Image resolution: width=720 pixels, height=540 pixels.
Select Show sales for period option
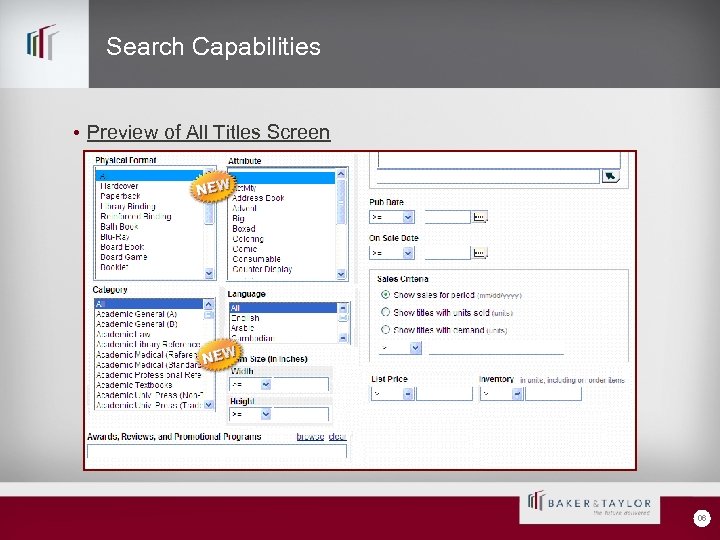pyautogui.click(x=385, y=295)
